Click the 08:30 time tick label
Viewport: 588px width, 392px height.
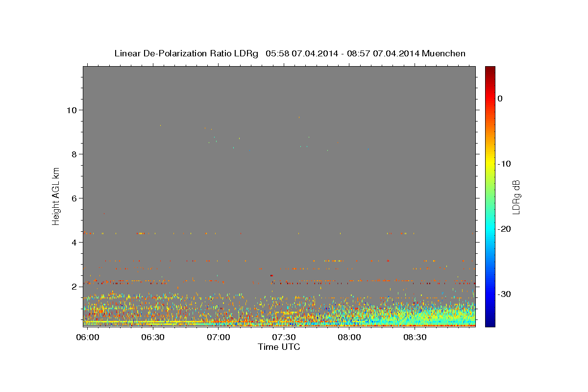tap(415, 337)
